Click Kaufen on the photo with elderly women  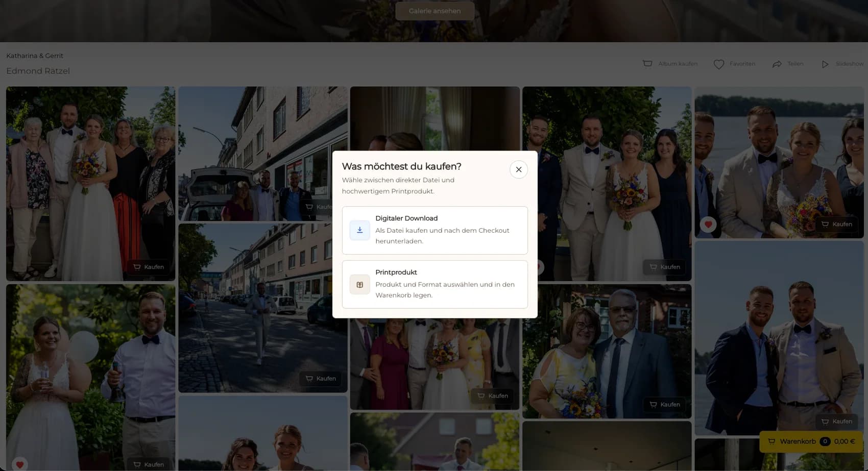149,267
